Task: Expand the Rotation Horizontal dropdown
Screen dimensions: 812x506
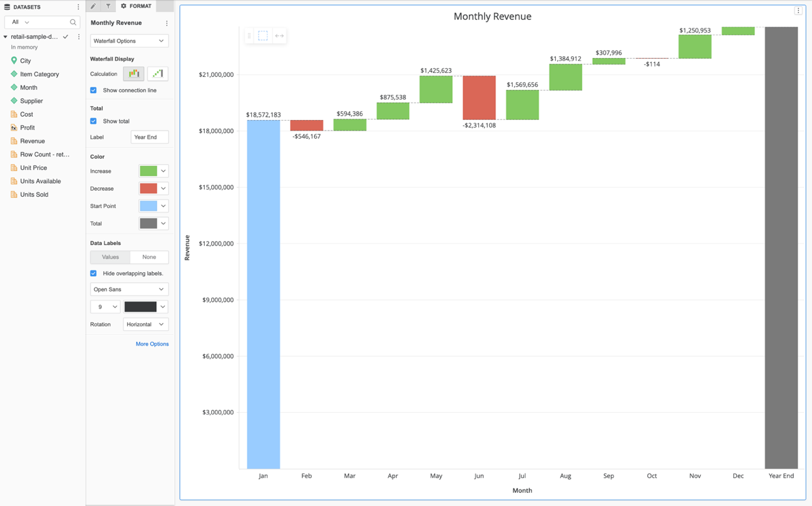Action: click(146, 325)
